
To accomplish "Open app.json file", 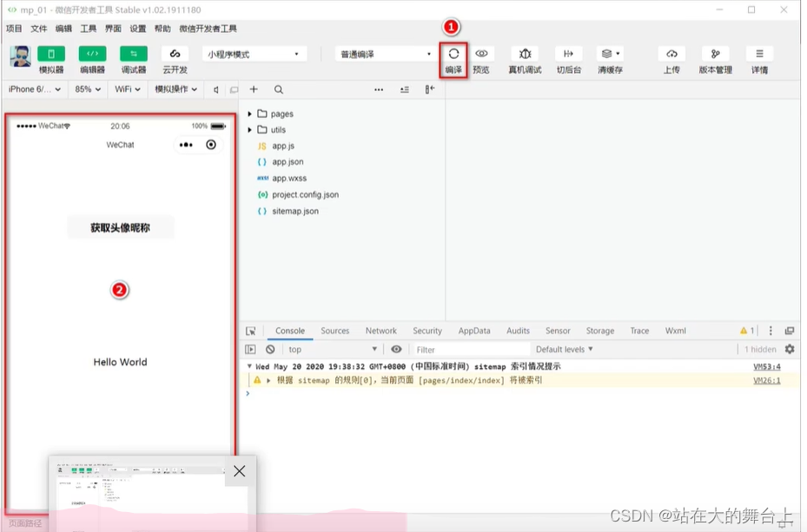I will pos(288,162).
